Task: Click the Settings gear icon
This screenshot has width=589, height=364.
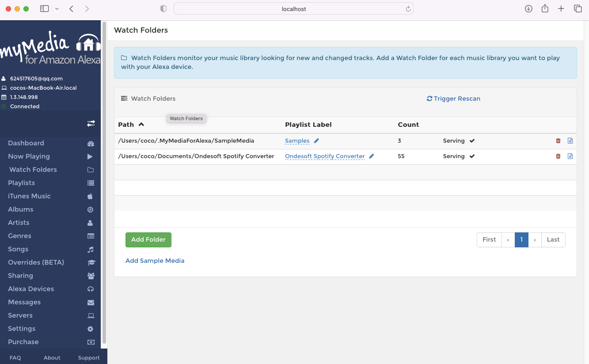Action: coord(91,329)
